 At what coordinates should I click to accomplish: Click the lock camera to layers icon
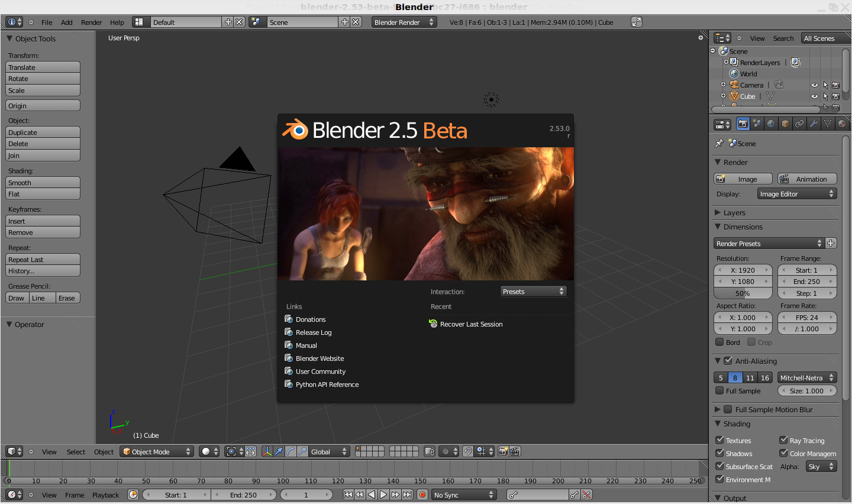430,451
